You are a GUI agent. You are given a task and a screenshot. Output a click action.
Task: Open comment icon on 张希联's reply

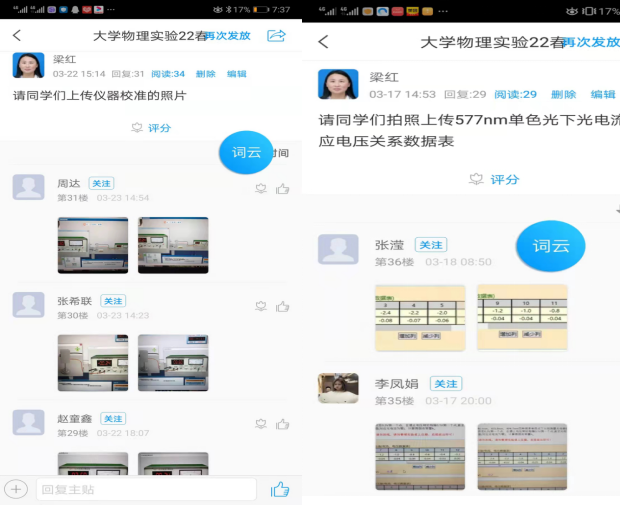point(260,306)
